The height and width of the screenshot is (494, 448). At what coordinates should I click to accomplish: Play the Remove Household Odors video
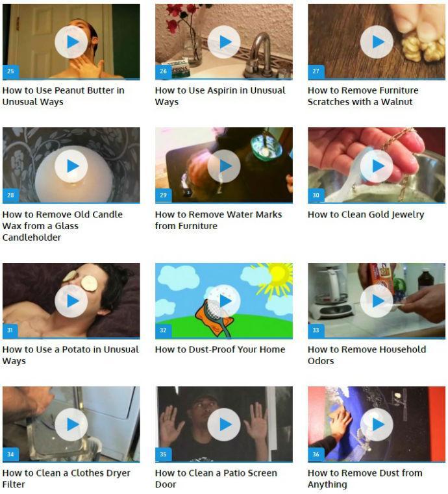[x=377, y=301]
